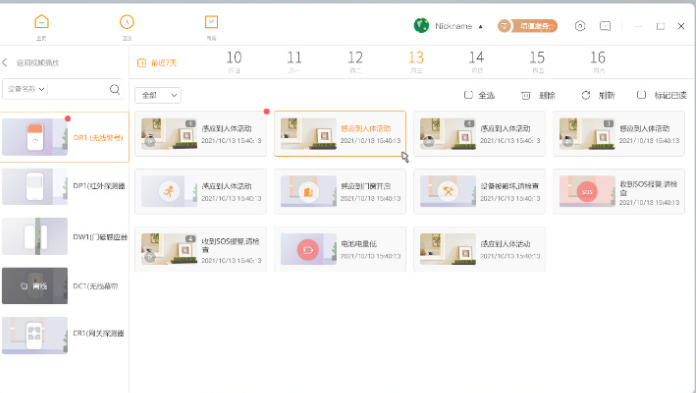Open the 全部 message type filter dropdown
This screenshot has height=393, width=696.
click(x=158, y=95)
